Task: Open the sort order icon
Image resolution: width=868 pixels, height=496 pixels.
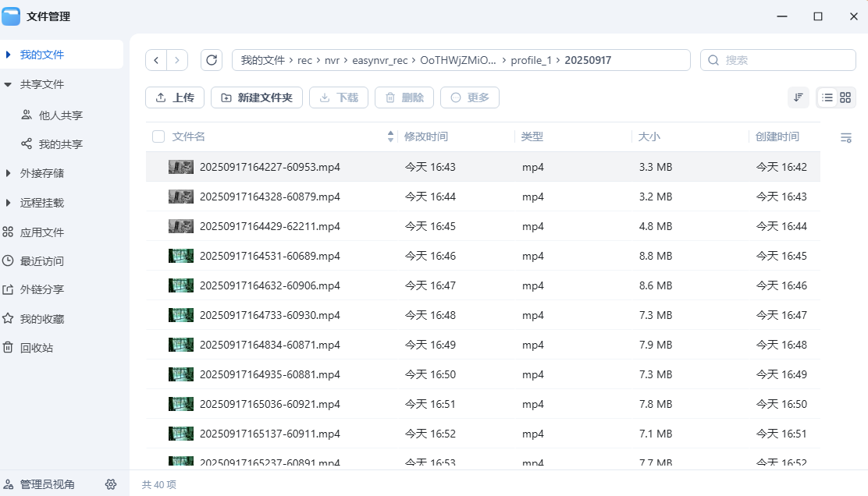Action: [798, 97]
